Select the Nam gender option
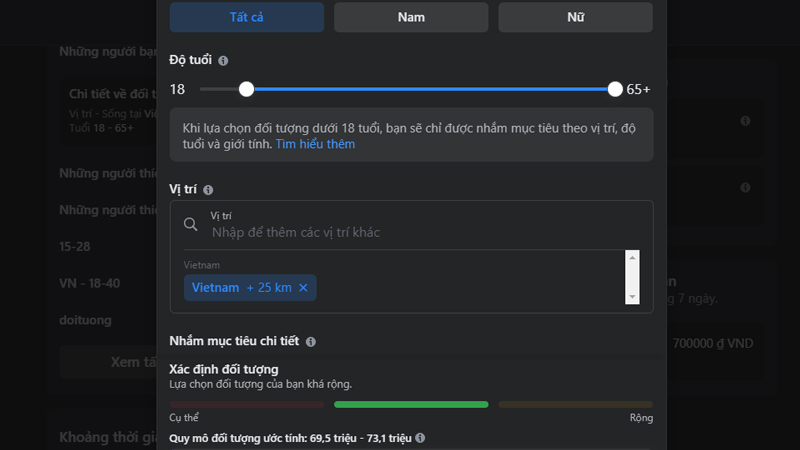This screenshot has height=450, width=800. 411,17
